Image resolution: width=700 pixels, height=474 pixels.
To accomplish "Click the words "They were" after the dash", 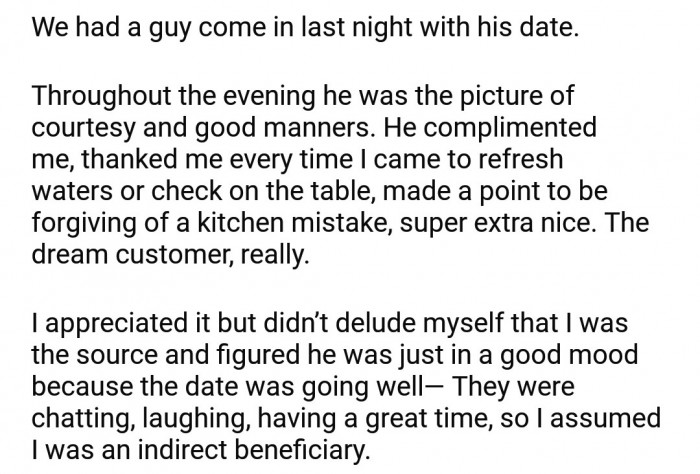I will 513,387.
